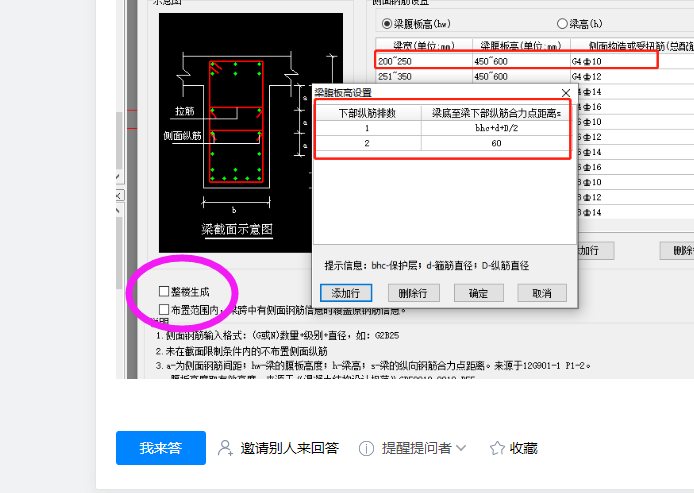Cancel the dialog with 取消

click(542, 293)
